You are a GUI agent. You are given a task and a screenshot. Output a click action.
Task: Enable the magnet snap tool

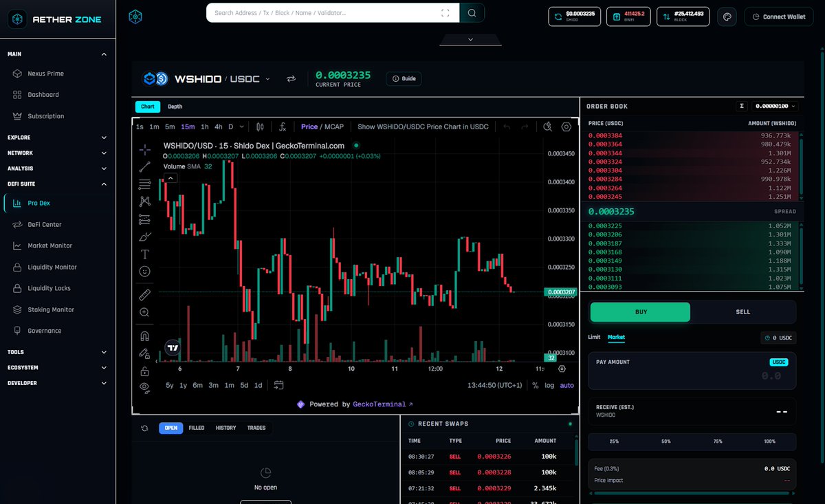pyautogui.click(x=144, y=336)
